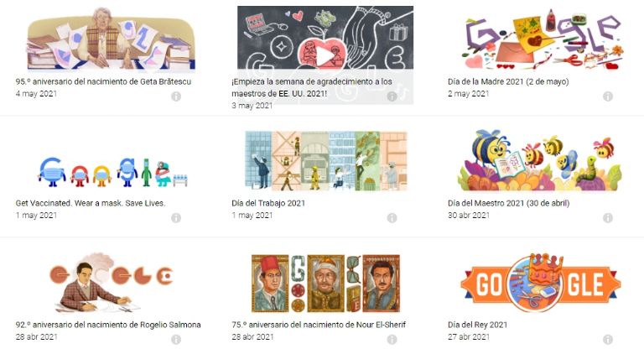This screenshot has height=354, width=644.
Task: Play the teachers appreciation week video doodle
Action: (x=325, y=56)
